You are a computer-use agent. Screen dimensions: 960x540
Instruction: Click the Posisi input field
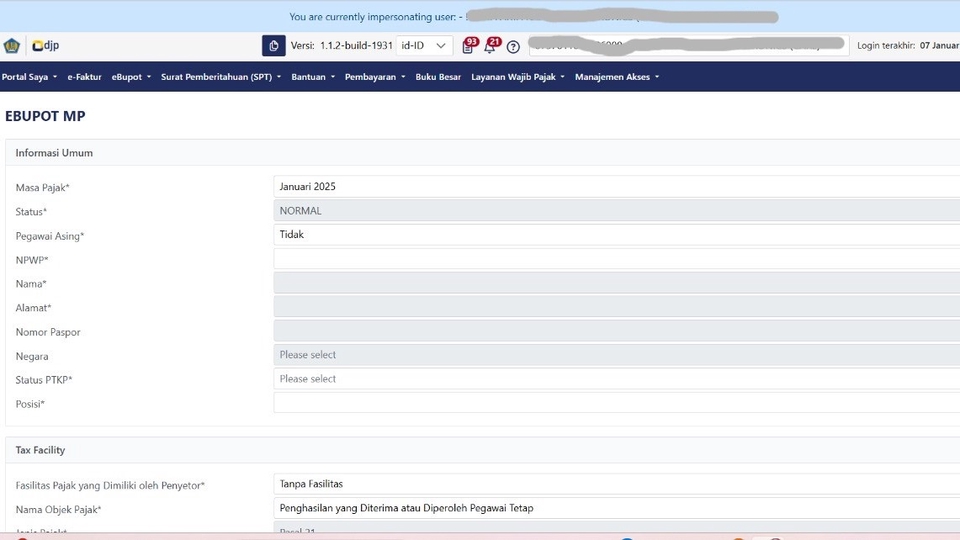pos(616,403)
